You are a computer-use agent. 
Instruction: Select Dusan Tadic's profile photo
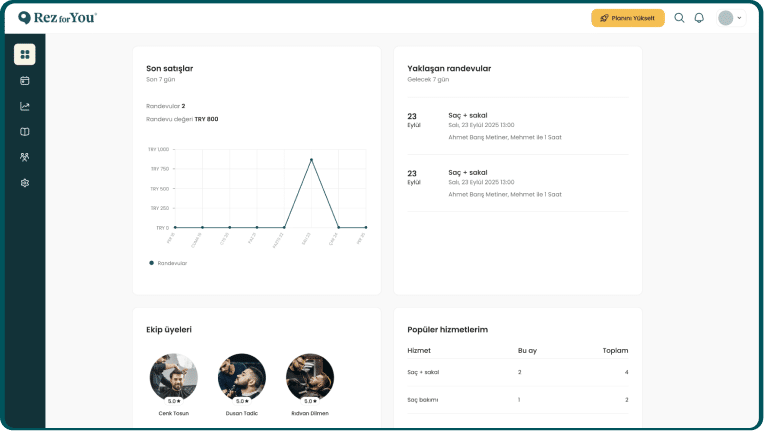[x=241, y=377]
